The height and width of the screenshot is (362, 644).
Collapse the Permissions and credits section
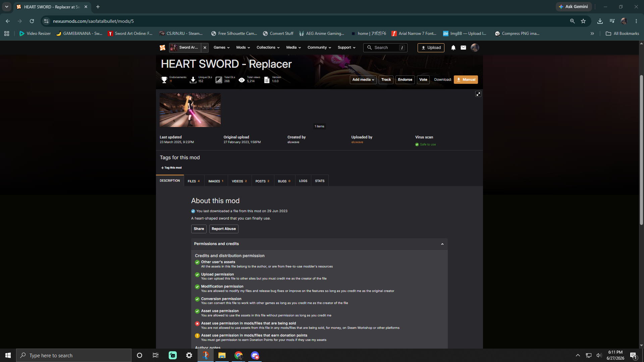click(442, 244)
